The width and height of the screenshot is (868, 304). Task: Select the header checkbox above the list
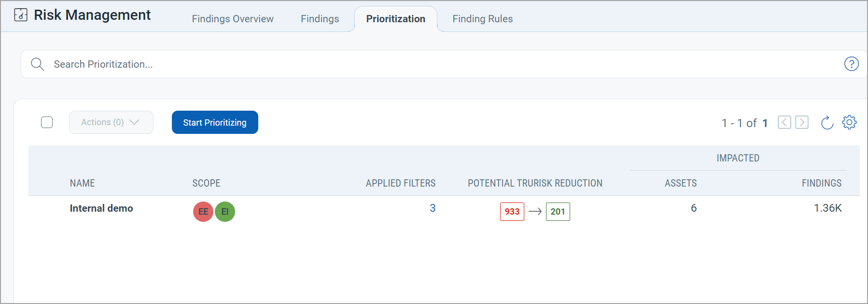click(47, 122)
